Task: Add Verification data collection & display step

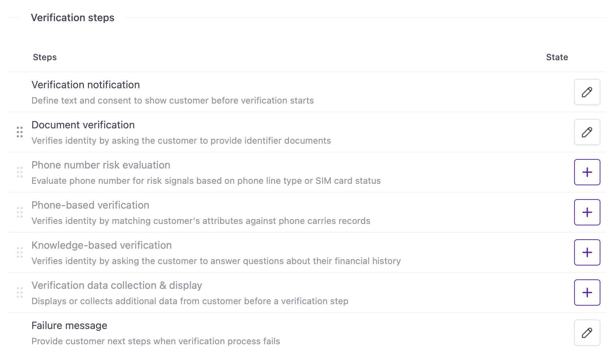Action: [587, 293]
